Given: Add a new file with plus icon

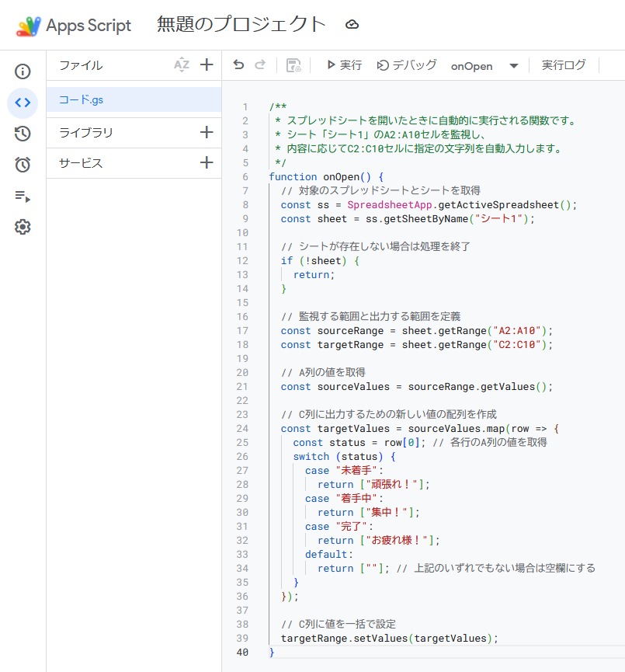Looking at the screenshot, I should pos(207,65).
